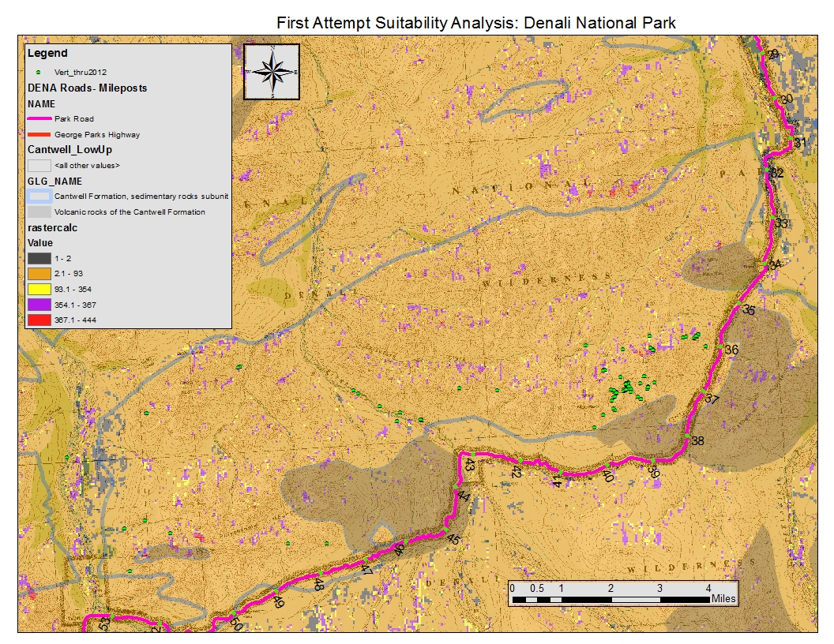
Task: Click the map title text
Action: click(x=475, y=23)
